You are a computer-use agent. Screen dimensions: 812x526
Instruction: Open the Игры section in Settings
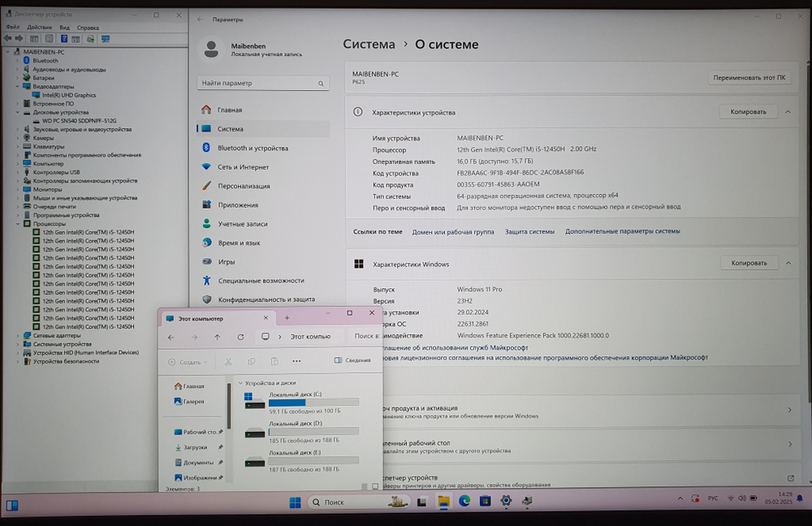pyautogui.click(x=227, y=261)
